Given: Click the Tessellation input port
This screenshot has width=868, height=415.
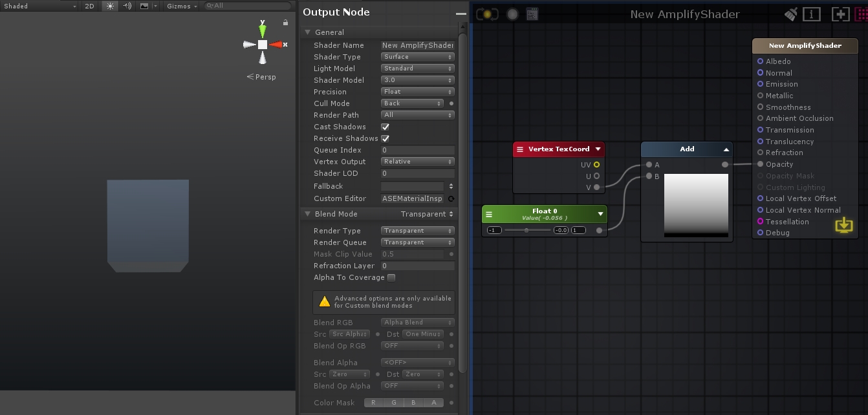Looking at the screenshot, I should point(761,222).
